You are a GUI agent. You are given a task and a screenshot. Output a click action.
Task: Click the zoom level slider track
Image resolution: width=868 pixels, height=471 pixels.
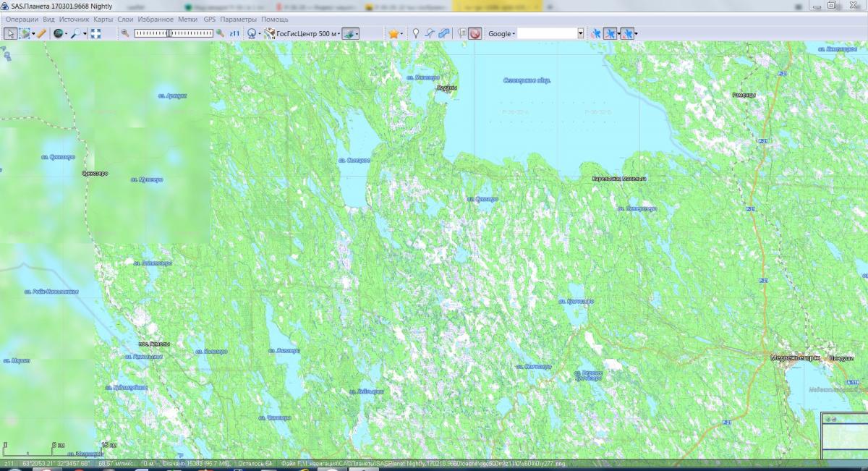coord(174,33)
